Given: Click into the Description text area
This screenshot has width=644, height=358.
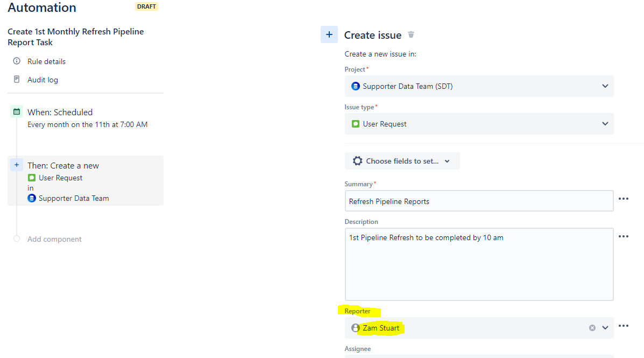Looking at the screenshot, I should tap(479, 264).
